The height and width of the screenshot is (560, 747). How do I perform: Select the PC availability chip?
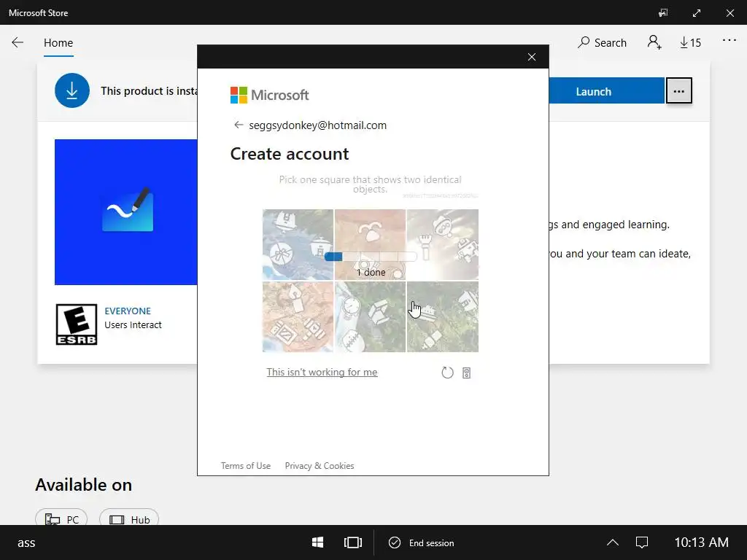point(61,518)
